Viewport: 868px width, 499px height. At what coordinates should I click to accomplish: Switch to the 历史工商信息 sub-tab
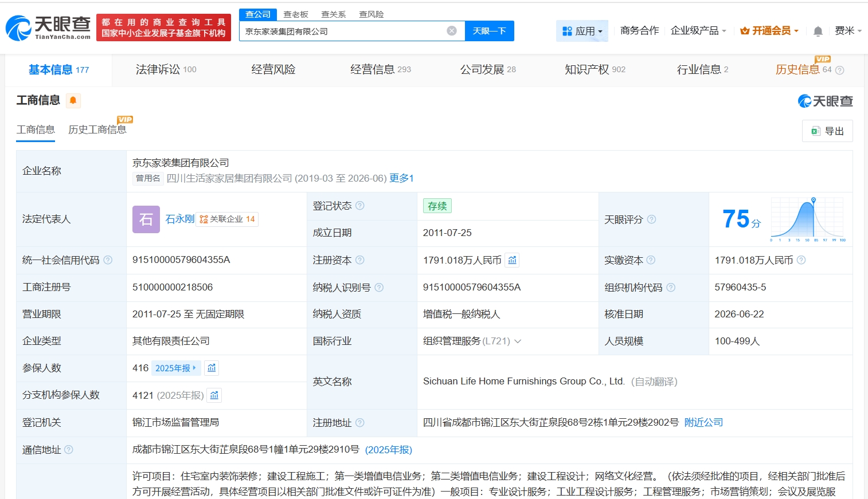click(x=97, y=129)
